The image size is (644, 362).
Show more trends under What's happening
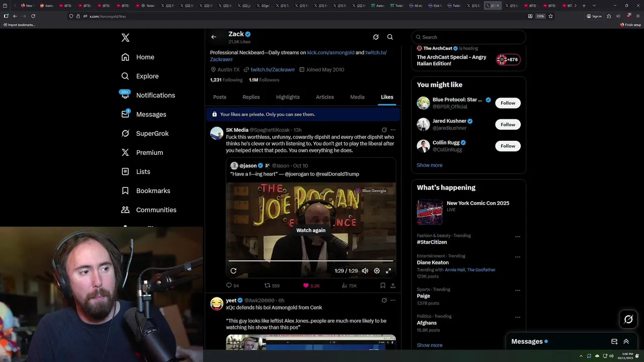(429, 345)
